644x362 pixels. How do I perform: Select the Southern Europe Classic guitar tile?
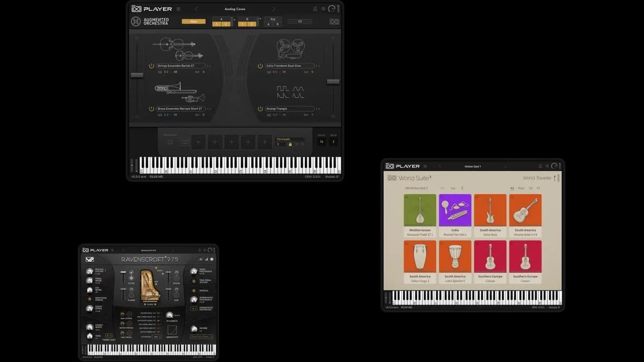click(525, 262)
